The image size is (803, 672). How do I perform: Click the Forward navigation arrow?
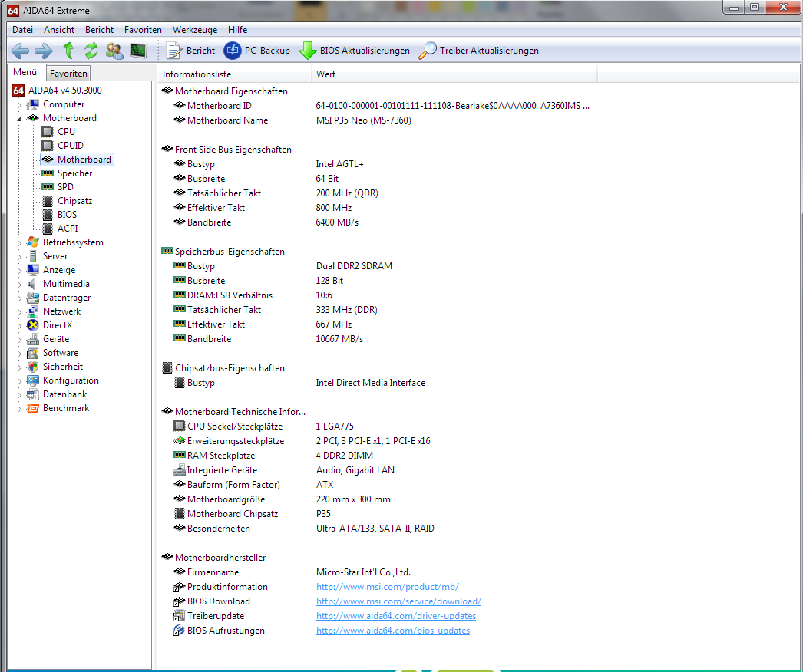click(x=44, y=51)
